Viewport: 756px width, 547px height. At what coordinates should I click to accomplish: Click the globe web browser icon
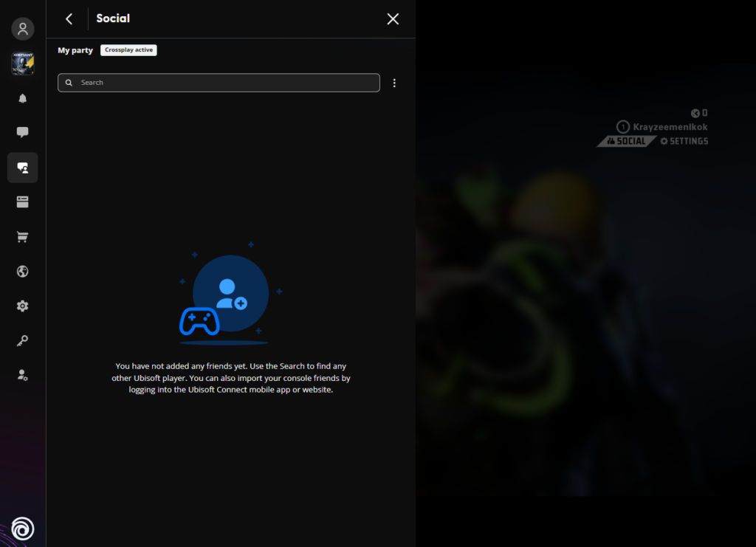23,272
